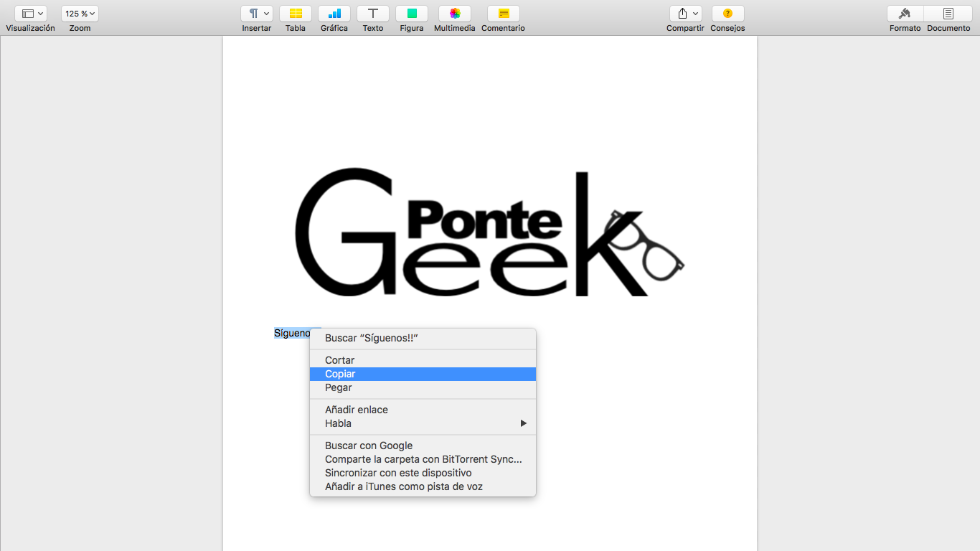Select the Ponte Geek logo image
The width and height of the screenshot is (980, 551).
coord(489,232)
